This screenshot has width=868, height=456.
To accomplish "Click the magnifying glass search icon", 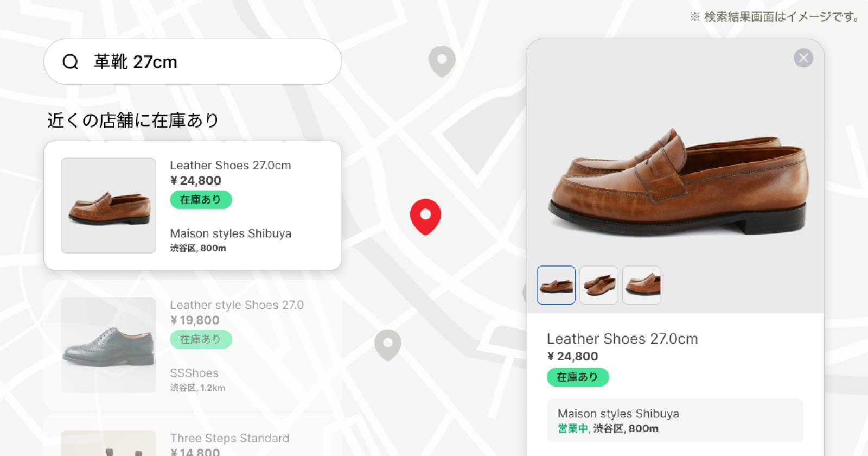I will pyautogui.click(x=71, y=62).
